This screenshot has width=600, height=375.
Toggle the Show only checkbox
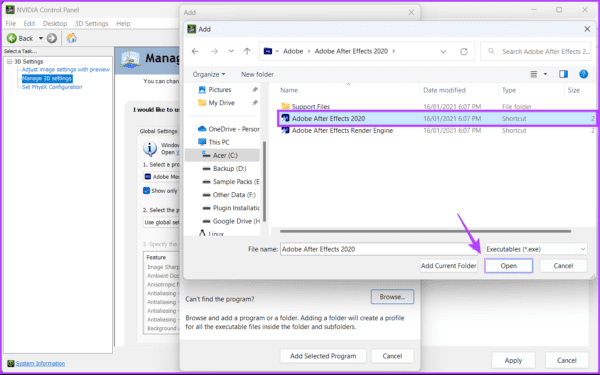(146, 191)
